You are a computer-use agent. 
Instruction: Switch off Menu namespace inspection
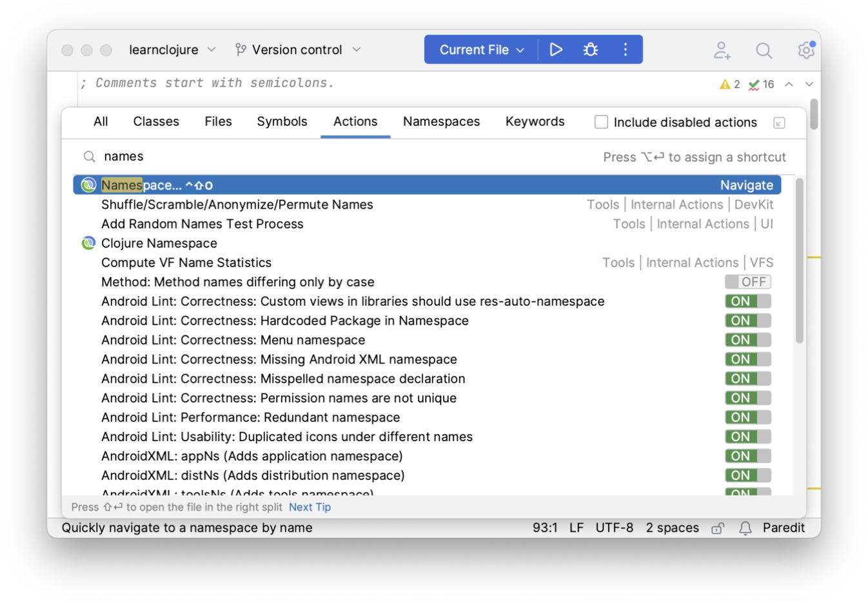coord(748,340)
